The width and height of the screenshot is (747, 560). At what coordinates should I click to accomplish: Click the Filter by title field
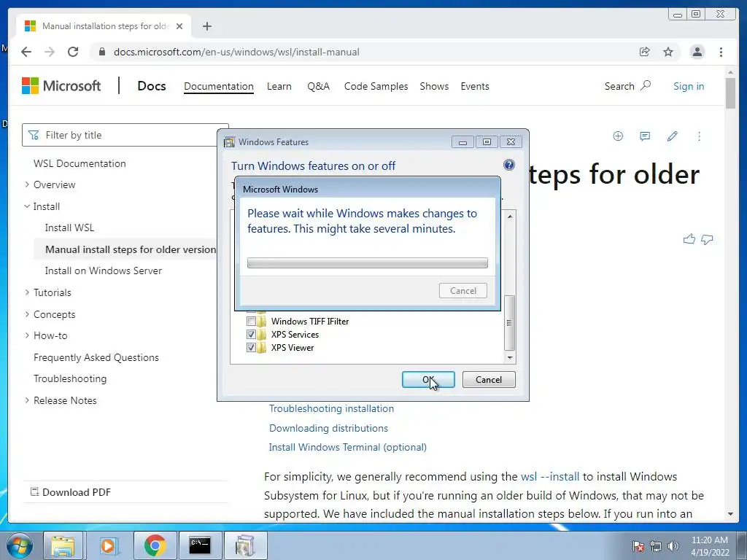(x=125, y=135)
